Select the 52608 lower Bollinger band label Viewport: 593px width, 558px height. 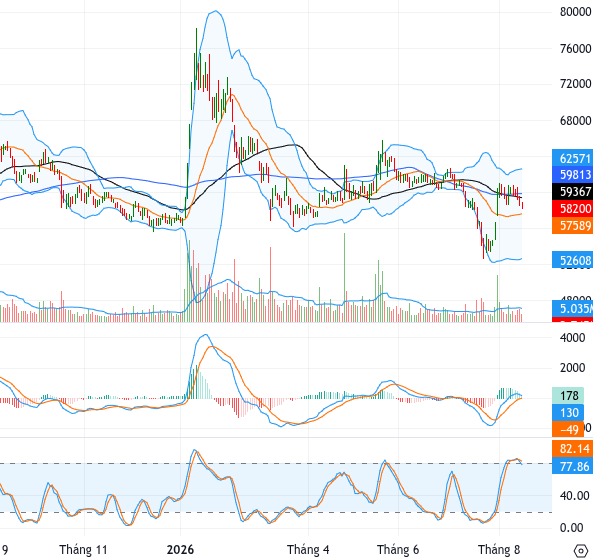(x=573, y=260)
